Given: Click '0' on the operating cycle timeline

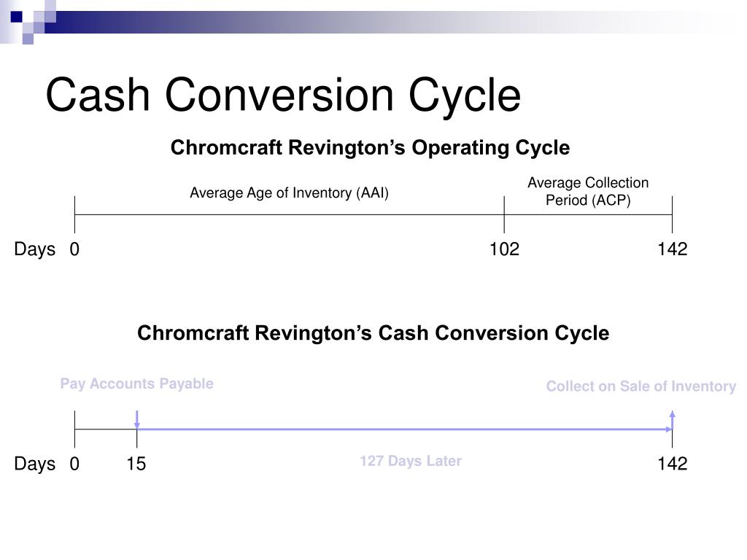Looking at the screenshot, I should [74, 249].
